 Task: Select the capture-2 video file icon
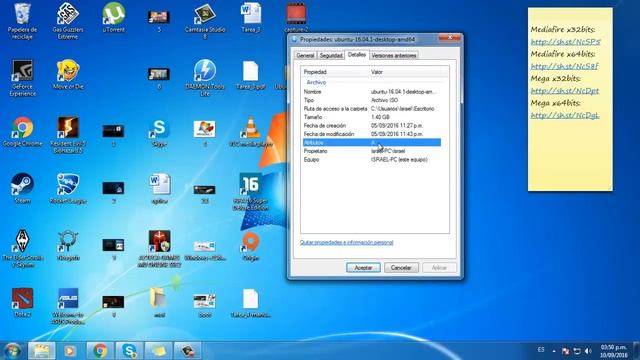tap(296, 17)
